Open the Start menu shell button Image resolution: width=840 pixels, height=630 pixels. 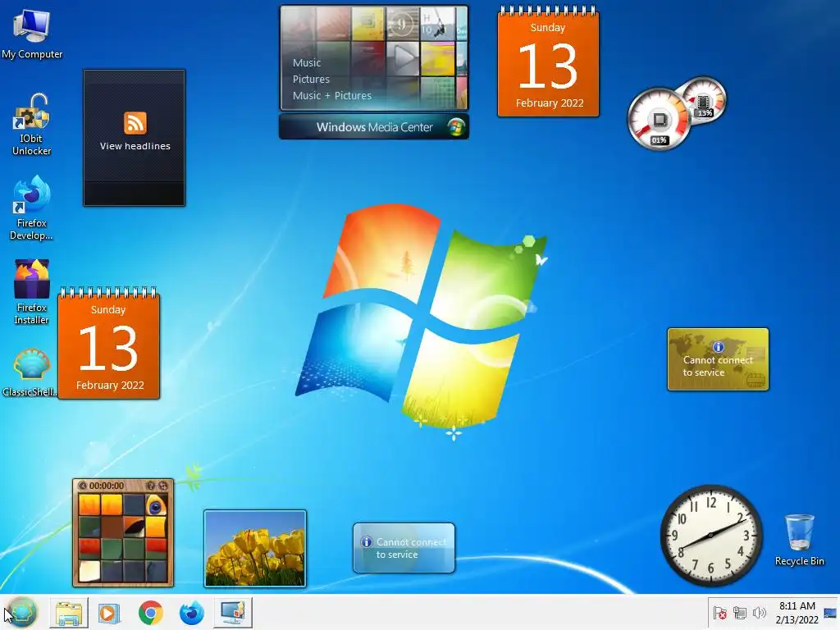21,612
